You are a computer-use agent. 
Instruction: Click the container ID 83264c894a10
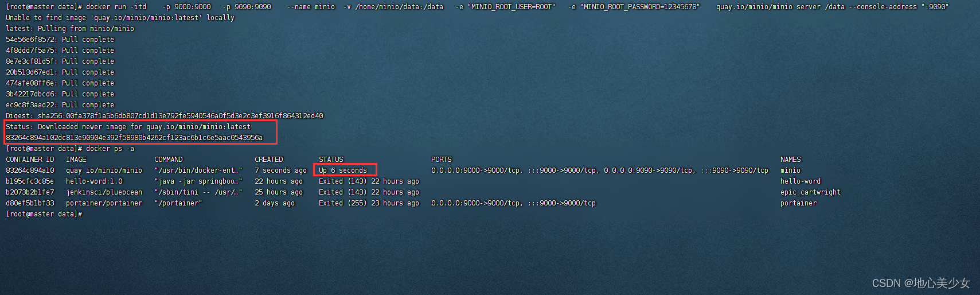point(30,170)
